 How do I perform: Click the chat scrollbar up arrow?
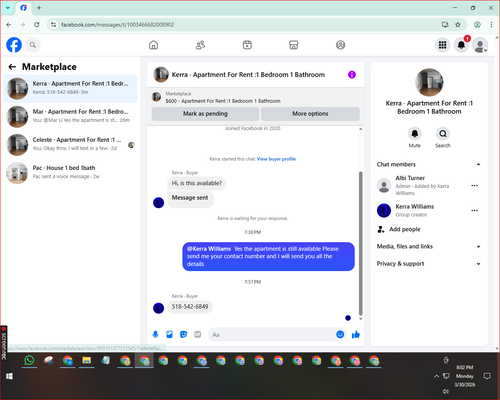tap(360, 129)
